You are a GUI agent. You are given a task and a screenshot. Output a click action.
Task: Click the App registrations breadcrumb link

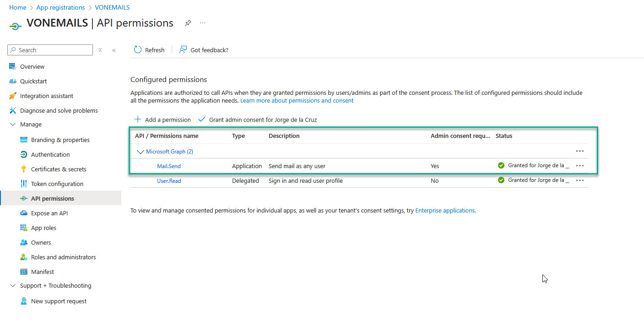coord(60,7)
